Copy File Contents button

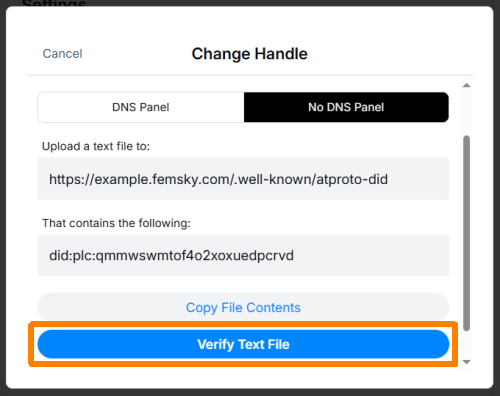point(243,307)
